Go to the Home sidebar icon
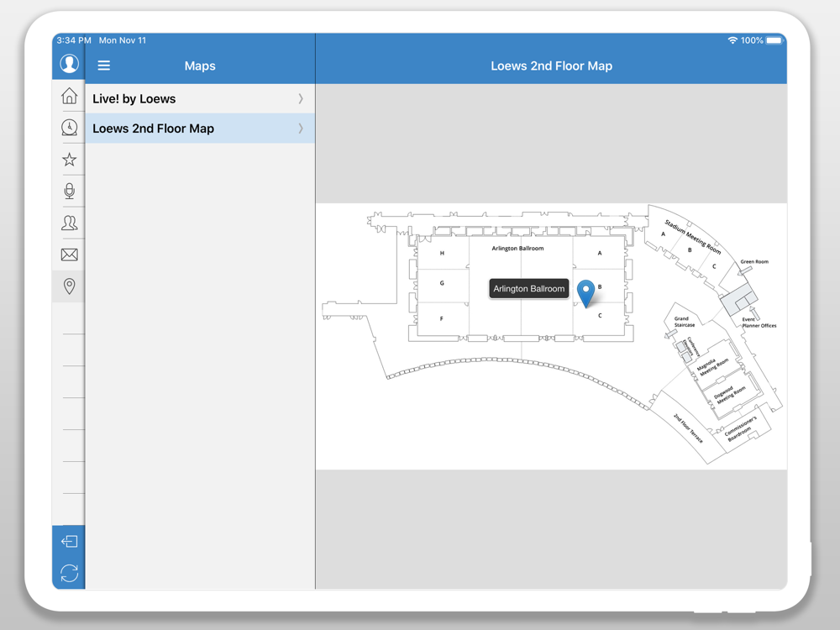The image size is (840, 630). coord(69,96)
